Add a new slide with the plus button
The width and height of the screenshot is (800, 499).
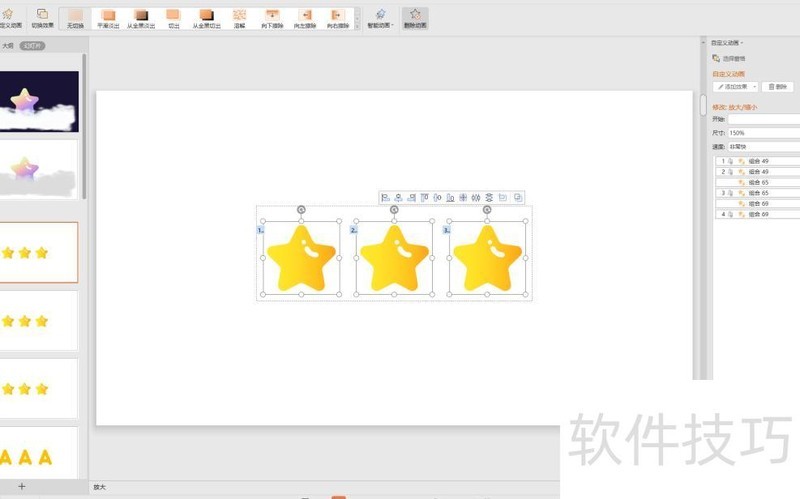pyautogui.click(x=21, y=486)
